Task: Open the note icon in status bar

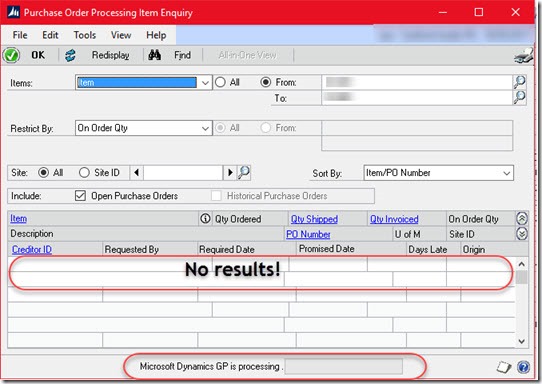Action: [504, 367]
